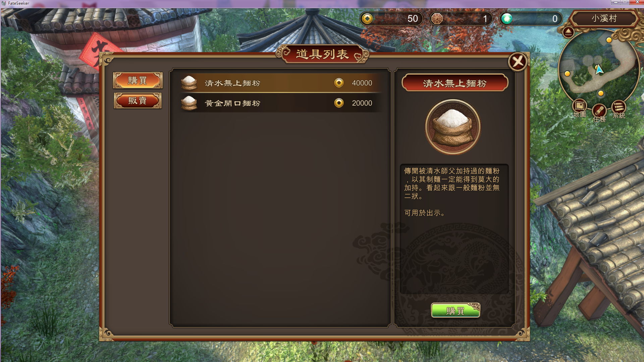
Task: Click the green jade currency icon
Action: tap(506, 18)
